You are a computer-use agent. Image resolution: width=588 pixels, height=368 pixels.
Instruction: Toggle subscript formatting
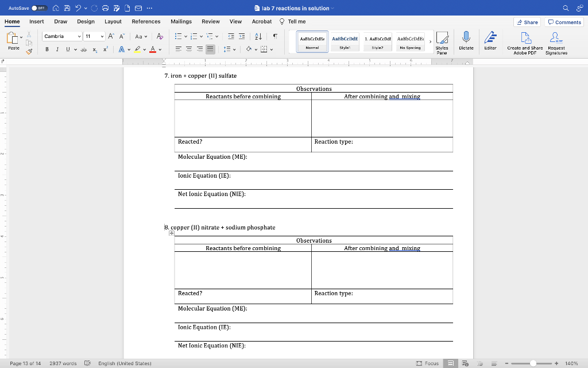click(x=95, y=49)
